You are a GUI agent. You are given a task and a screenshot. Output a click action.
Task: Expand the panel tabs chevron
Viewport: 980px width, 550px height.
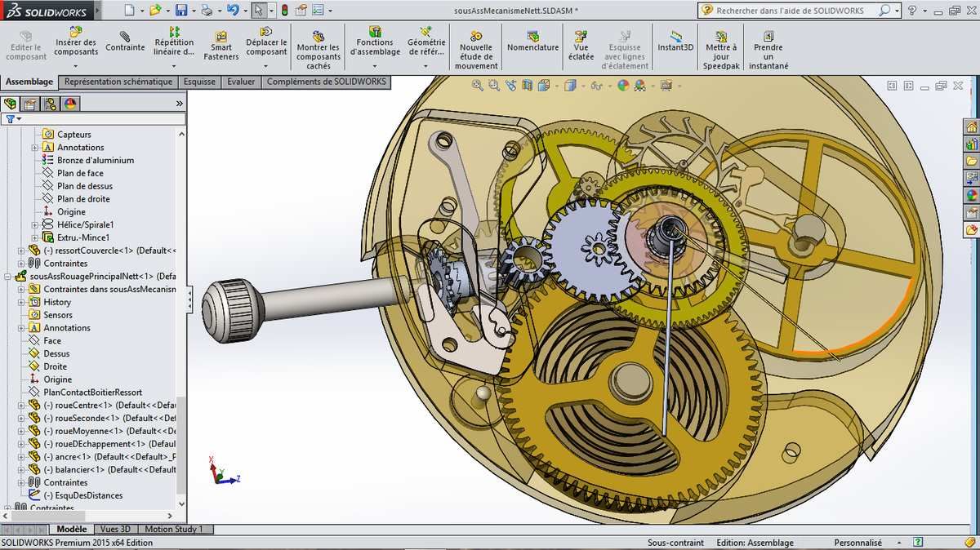(x=180, y=104)
